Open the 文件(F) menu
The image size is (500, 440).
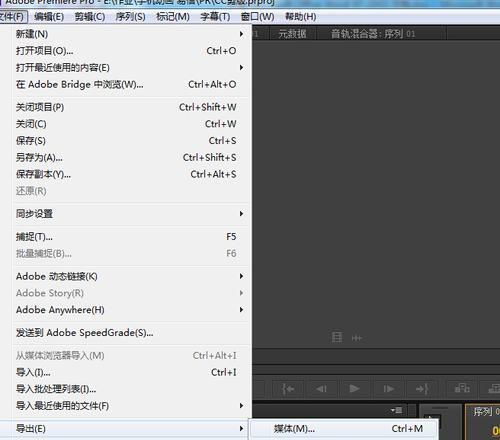13,17
